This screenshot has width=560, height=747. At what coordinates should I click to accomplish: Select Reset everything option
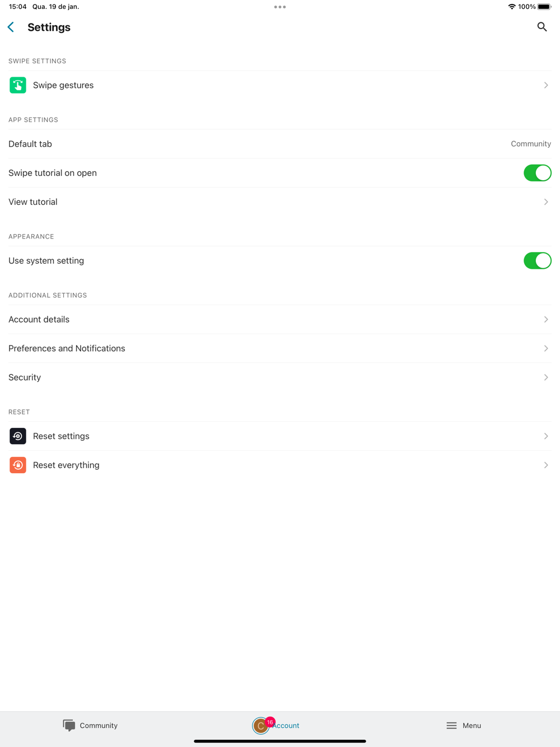pyautogui.click(x=280, y=465)
